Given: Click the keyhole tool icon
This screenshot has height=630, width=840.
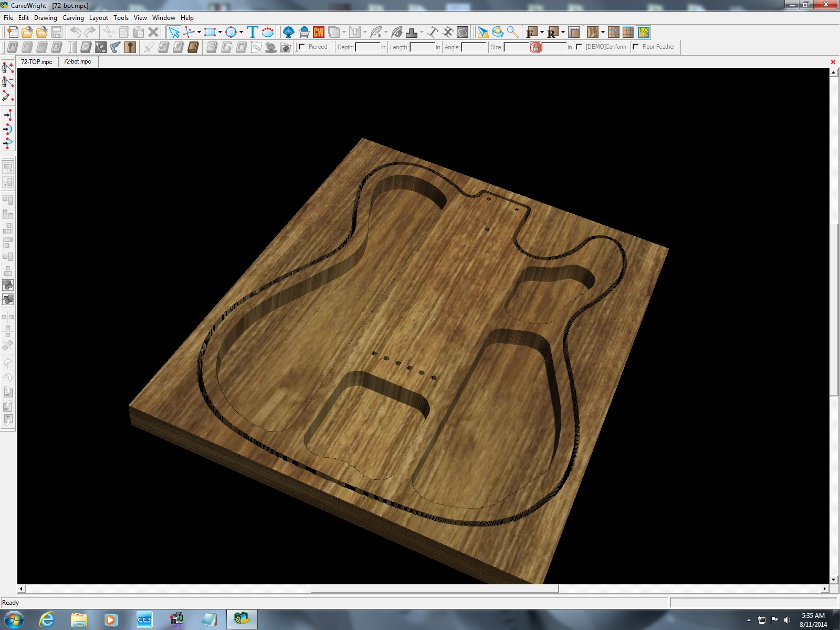Looking at the screenshot, I should coord(130,47).
